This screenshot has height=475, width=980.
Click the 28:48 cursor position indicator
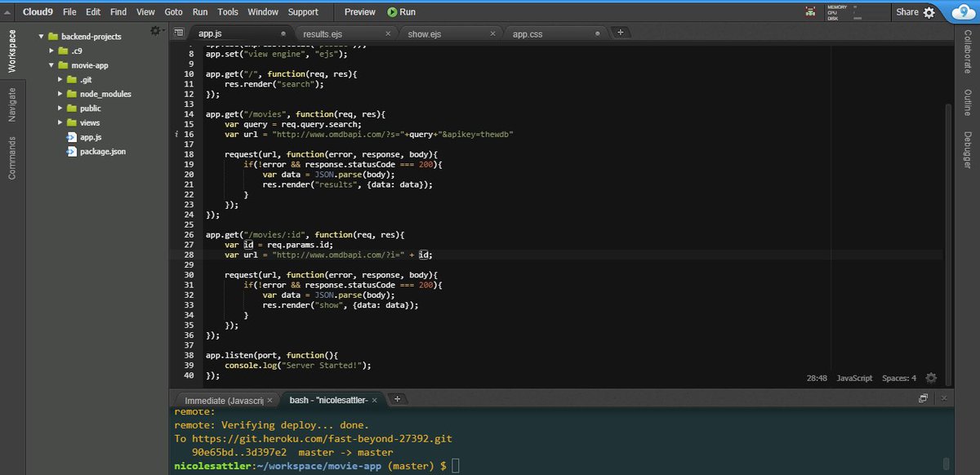point(817,378)
